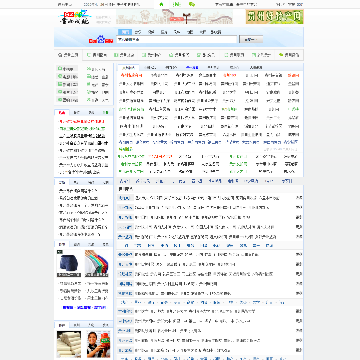This screenshot has width=360, height=360.
Task: Open the colorful shirts product thumbnail
Action: tap(97, 264)
